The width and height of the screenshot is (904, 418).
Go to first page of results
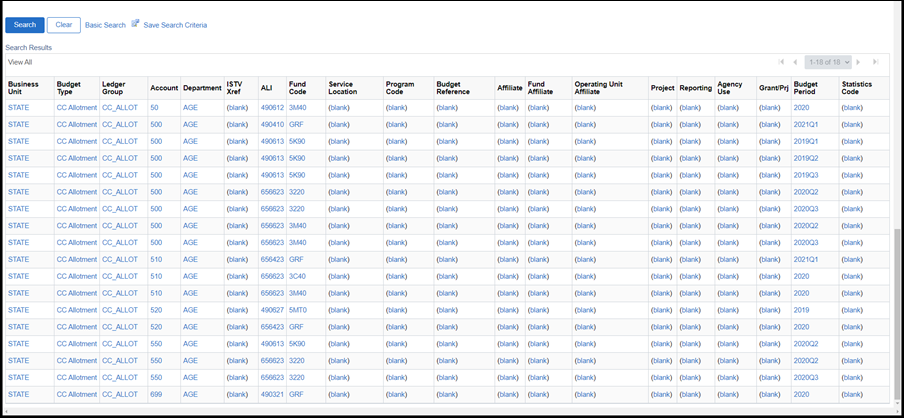click(x=781, y=62)
